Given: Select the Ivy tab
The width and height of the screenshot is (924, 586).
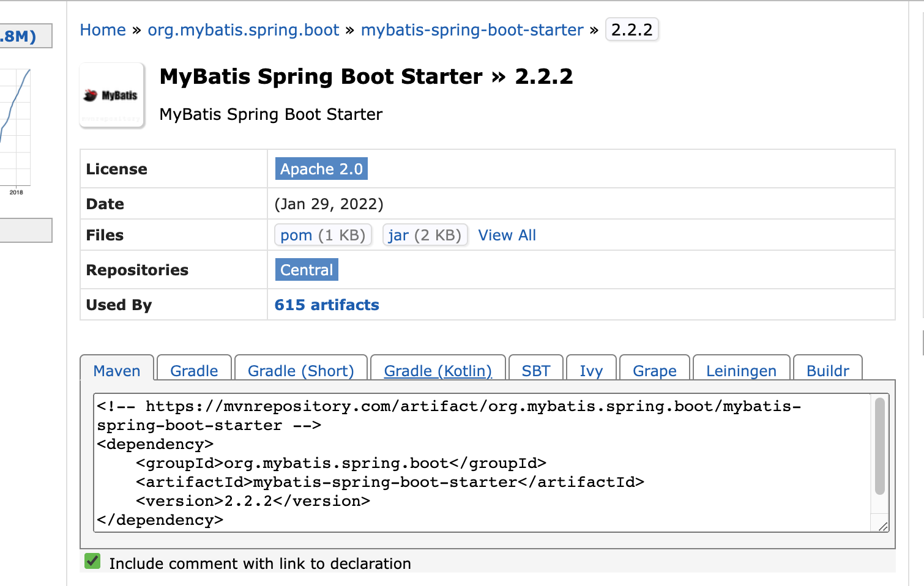Looking at the screenshot, I should [591, 371].
